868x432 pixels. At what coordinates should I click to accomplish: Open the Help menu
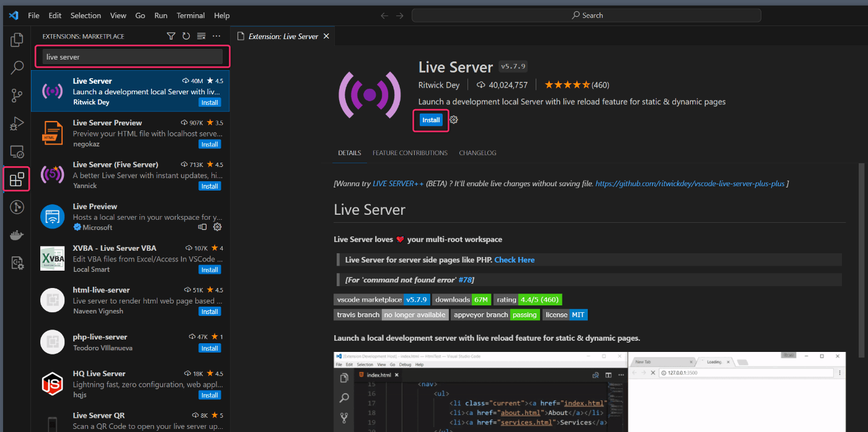click(x=221, y=16)
